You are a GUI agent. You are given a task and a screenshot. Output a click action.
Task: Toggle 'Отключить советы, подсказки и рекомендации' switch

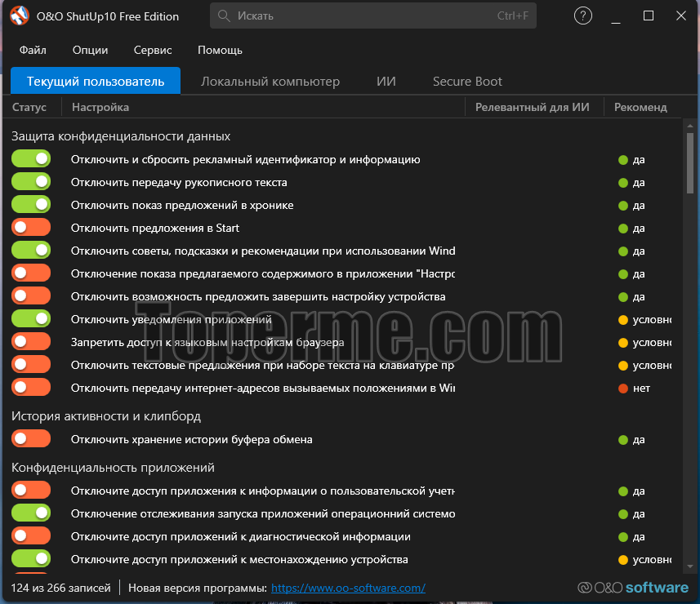[x=31, y=250]
